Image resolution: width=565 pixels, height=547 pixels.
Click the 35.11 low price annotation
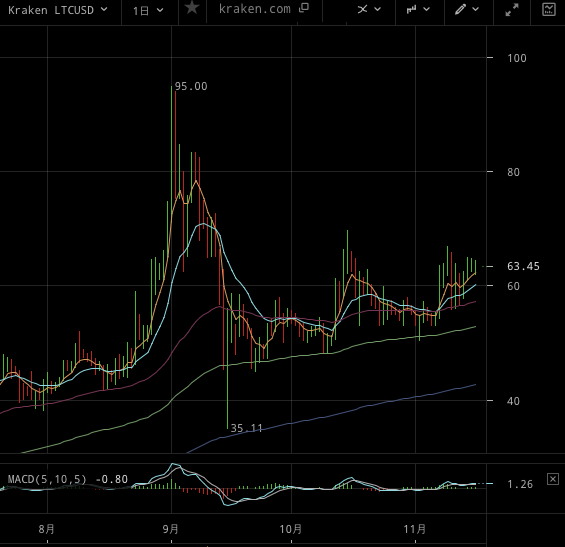(x=246, y=428)
